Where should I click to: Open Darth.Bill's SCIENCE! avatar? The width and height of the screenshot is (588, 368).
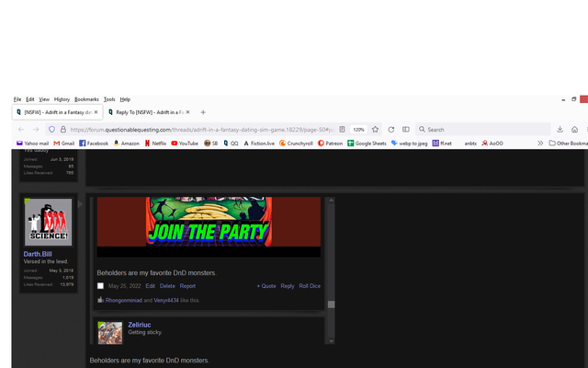[48, 223]
